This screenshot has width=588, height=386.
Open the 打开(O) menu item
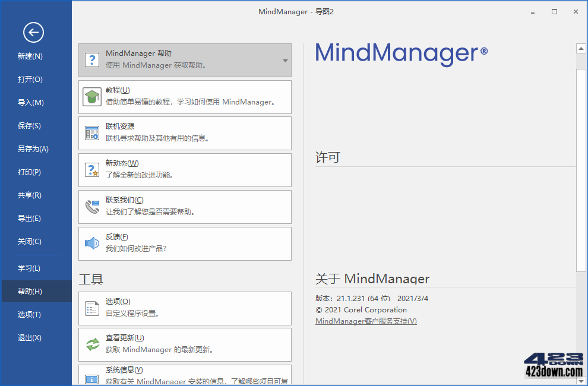tap(28, 79)
